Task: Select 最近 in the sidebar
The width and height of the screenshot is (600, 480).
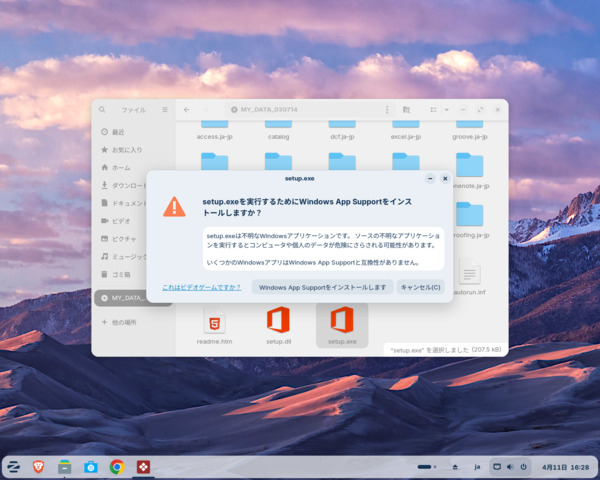Action: click(132, 132)
